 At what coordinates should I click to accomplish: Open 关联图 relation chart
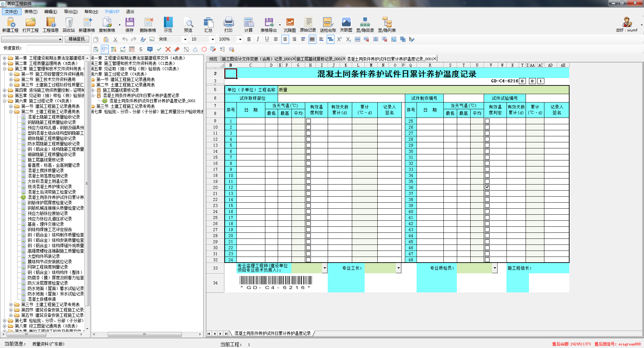click(x=346, y=24)
